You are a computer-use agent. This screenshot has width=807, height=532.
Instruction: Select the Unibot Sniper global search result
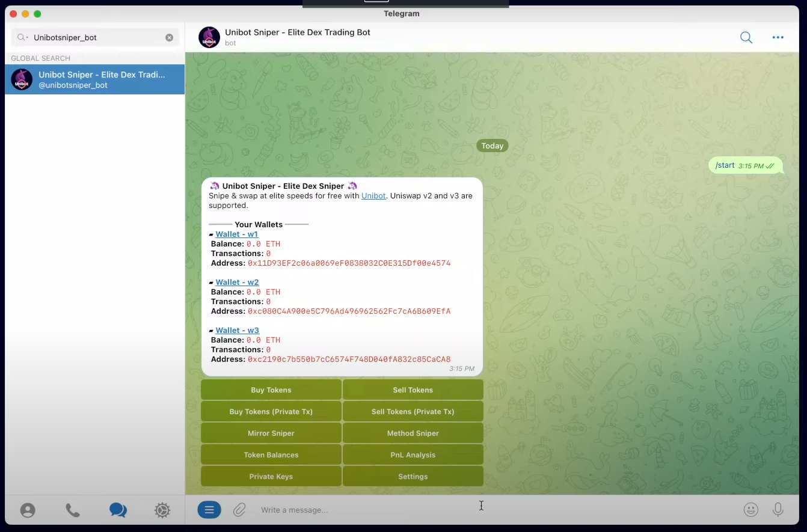click(x=95, y=79)
